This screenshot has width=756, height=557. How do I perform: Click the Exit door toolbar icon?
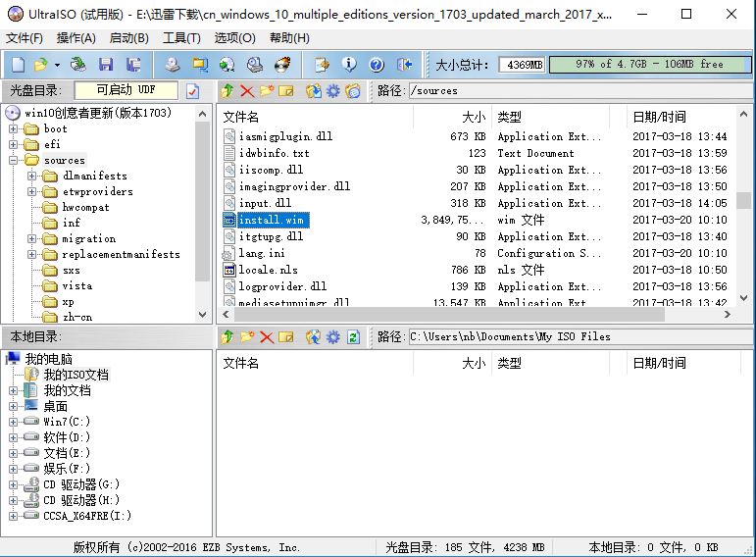pos(405,64)
